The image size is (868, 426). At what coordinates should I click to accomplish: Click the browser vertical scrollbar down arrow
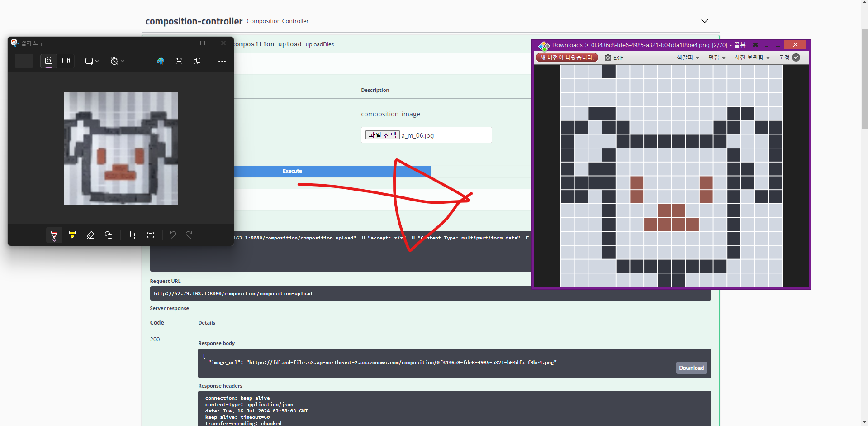[864, 422]
